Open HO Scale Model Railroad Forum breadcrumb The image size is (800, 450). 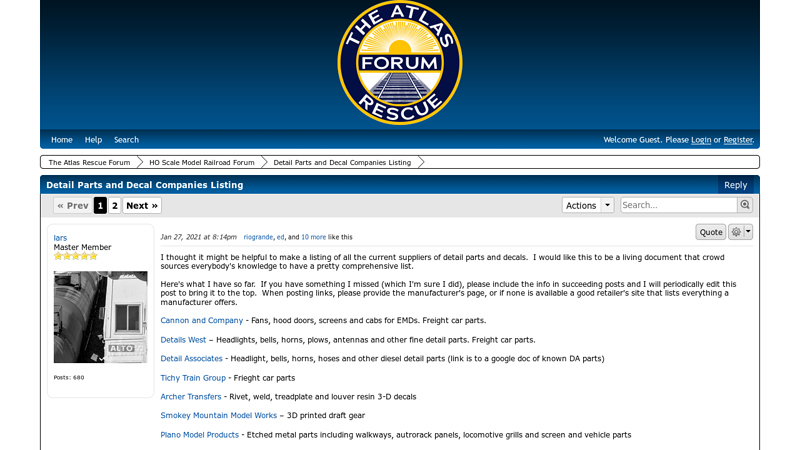(x=201, y=162)
